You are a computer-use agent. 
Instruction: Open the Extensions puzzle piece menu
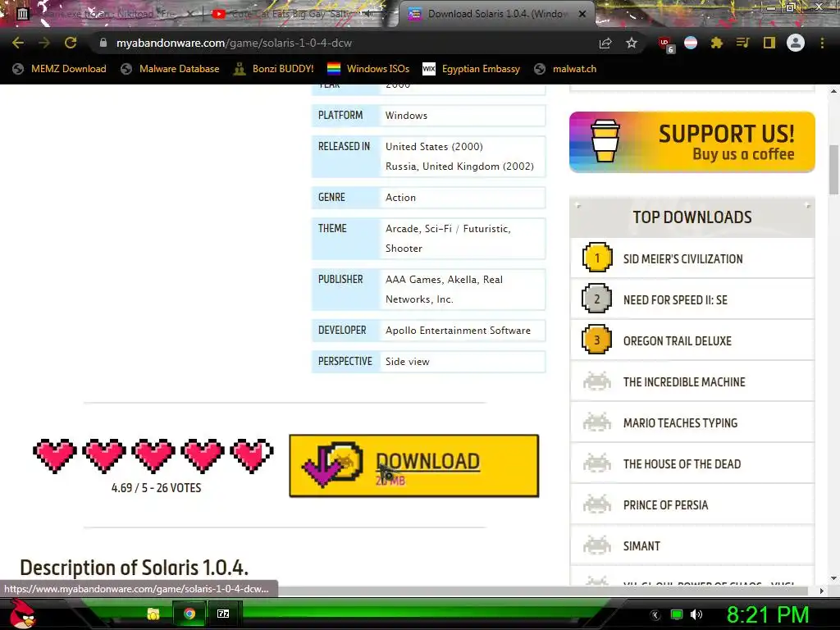click(x=716, y=43)
